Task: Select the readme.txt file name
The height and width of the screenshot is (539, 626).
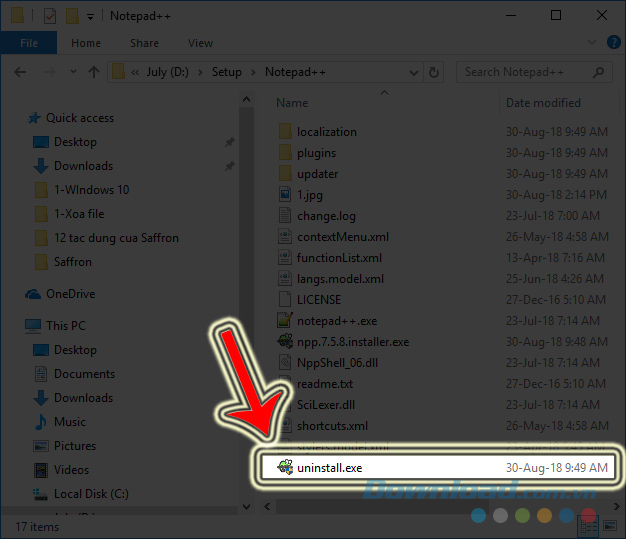Action: coord(325,384)
